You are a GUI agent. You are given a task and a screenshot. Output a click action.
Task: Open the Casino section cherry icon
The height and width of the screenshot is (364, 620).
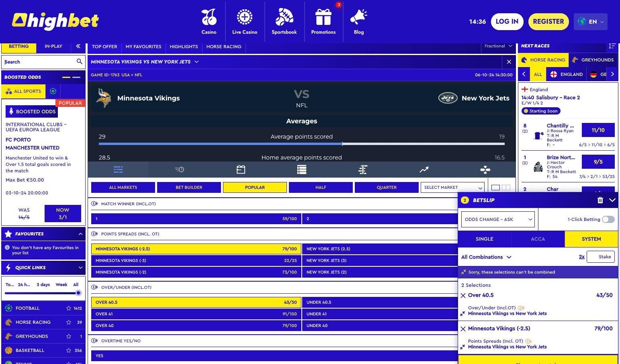[x=209, y=17]
